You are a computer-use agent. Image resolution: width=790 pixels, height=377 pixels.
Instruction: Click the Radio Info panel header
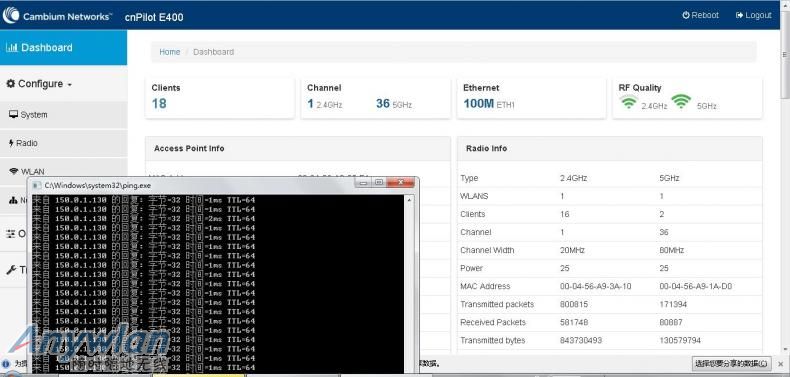point(610,149)
